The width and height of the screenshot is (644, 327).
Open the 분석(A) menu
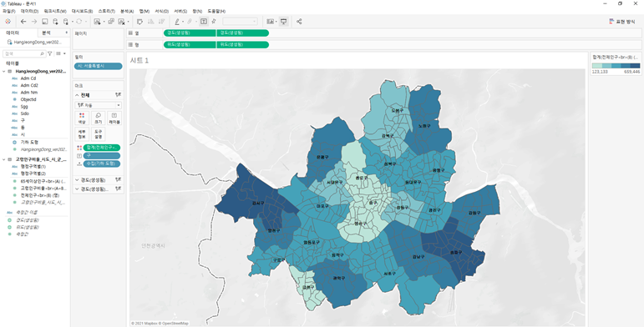(127, 11)
